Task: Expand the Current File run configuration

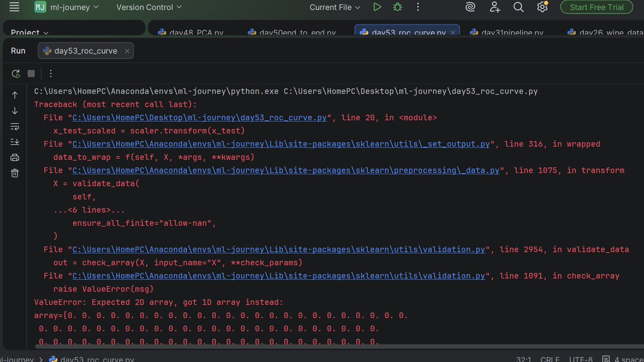Action: [335, 7]
